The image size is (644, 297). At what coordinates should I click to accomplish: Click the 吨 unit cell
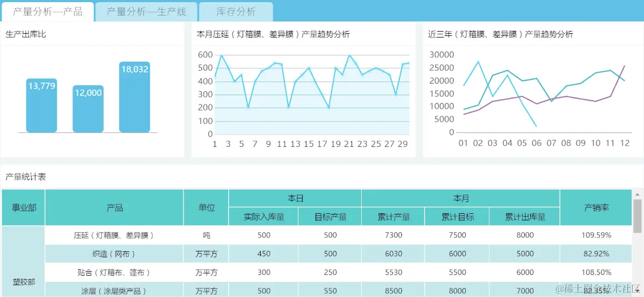point(206,235)
